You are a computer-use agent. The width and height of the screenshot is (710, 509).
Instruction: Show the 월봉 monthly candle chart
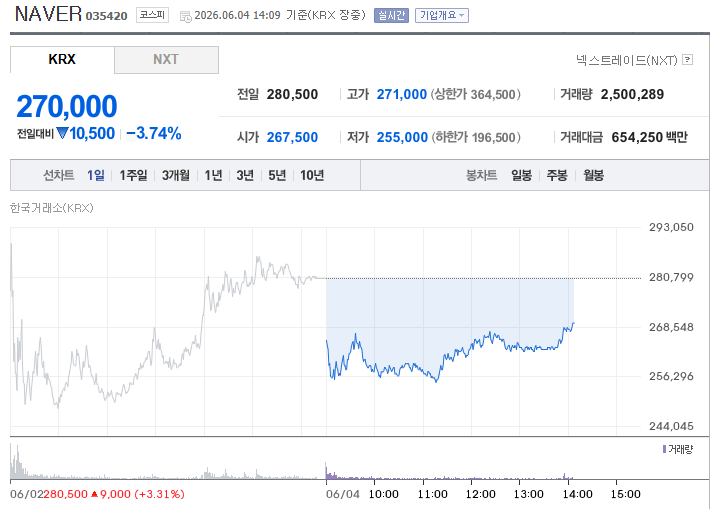point(593,175)
